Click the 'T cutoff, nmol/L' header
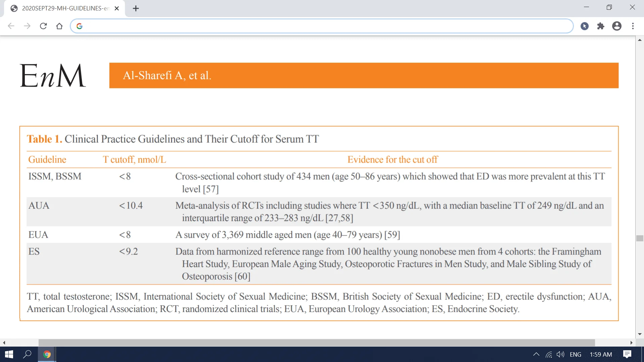 134,160
